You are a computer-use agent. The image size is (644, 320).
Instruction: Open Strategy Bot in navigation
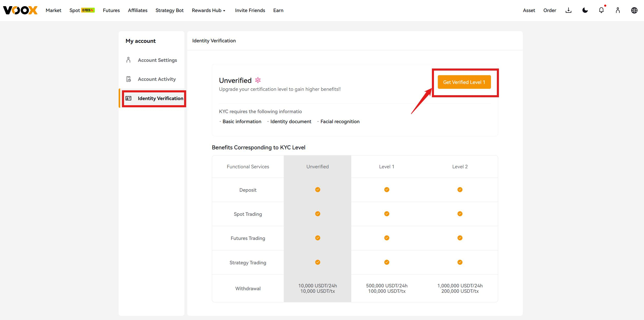click(x=169, y=10)
